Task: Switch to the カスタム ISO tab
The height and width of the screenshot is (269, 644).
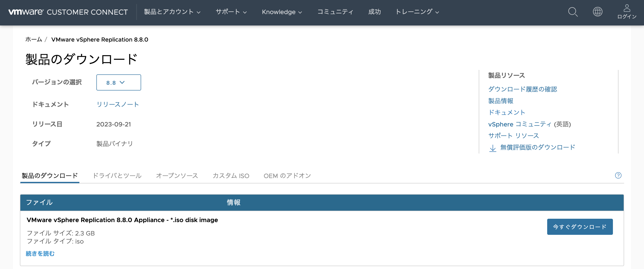Action: click(231, 176)
